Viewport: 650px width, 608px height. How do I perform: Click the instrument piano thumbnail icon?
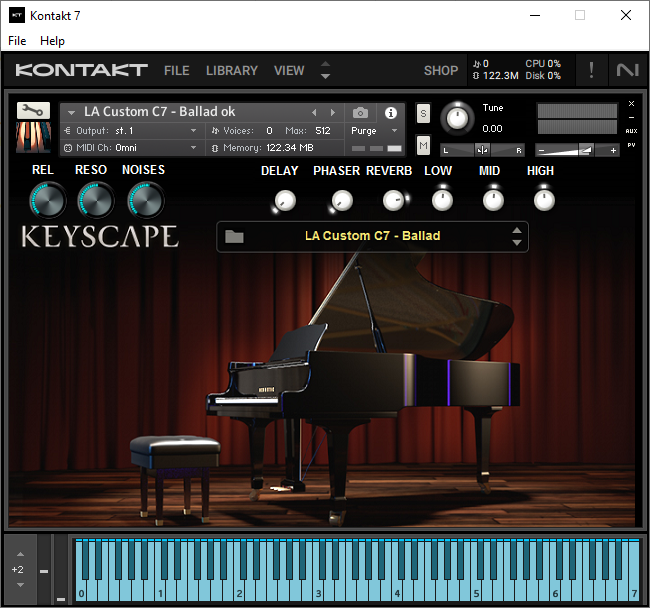[33, 137]
